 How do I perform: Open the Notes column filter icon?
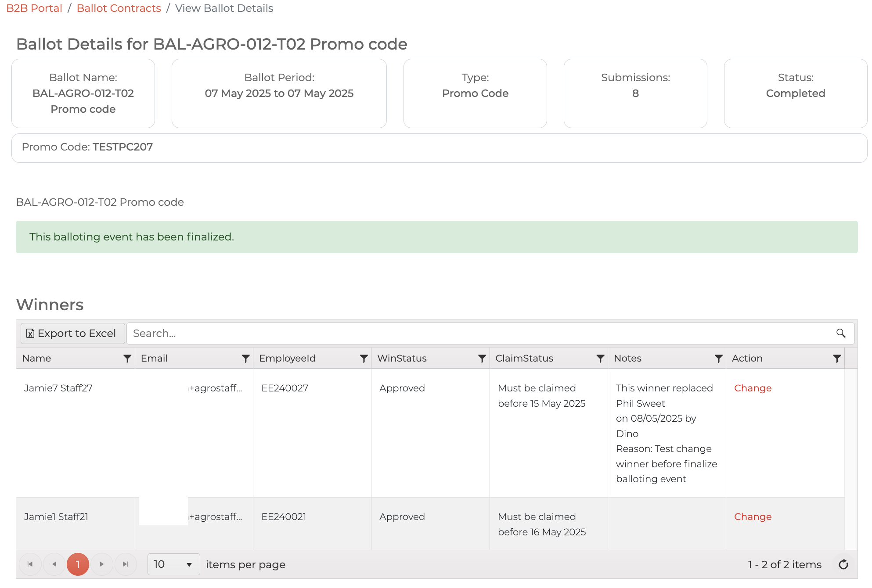coord(718,359)
